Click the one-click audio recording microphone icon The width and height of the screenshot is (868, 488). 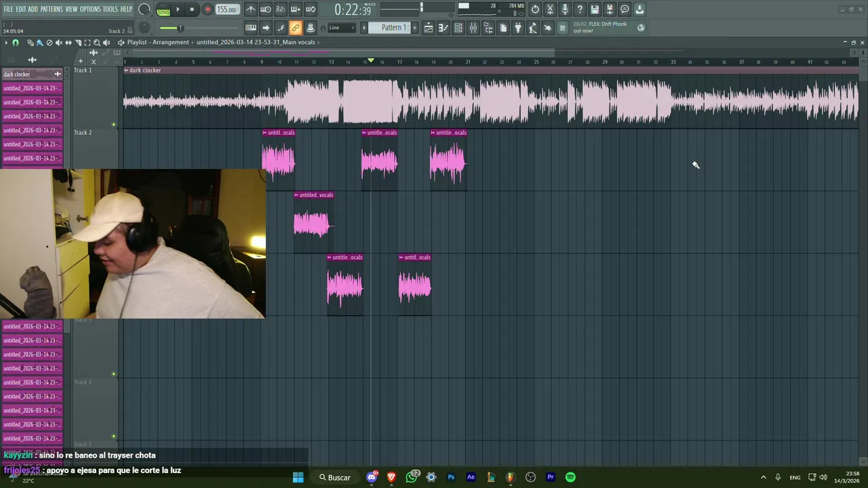click(565, 9)
